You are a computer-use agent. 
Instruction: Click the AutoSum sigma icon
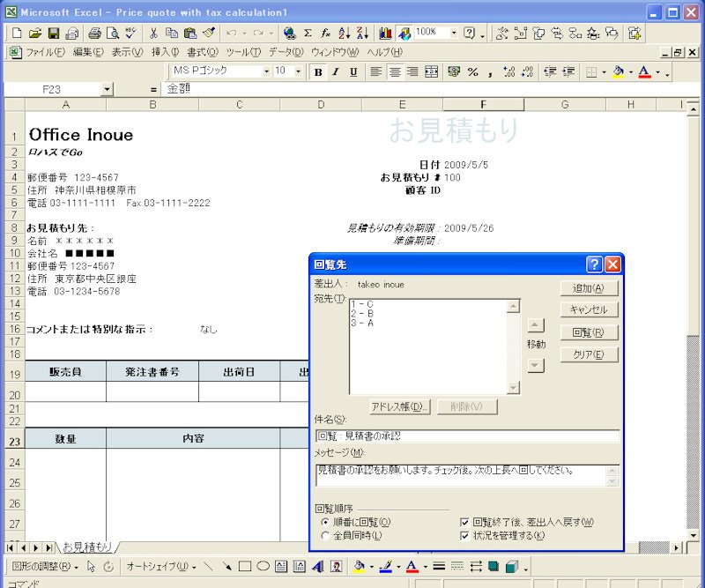click(308, 33)
